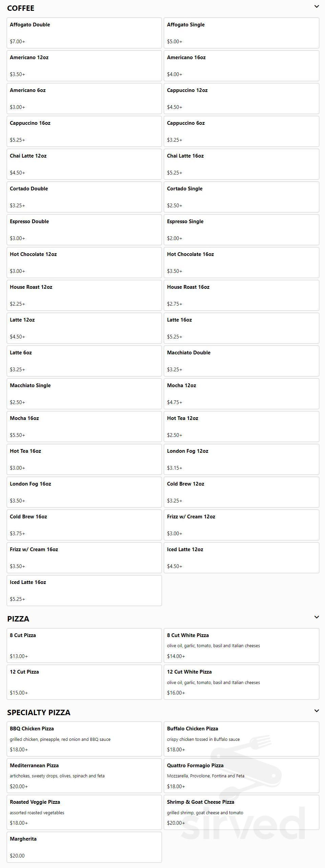Open the BBQ Chicken Pizza item

point(84,739)
